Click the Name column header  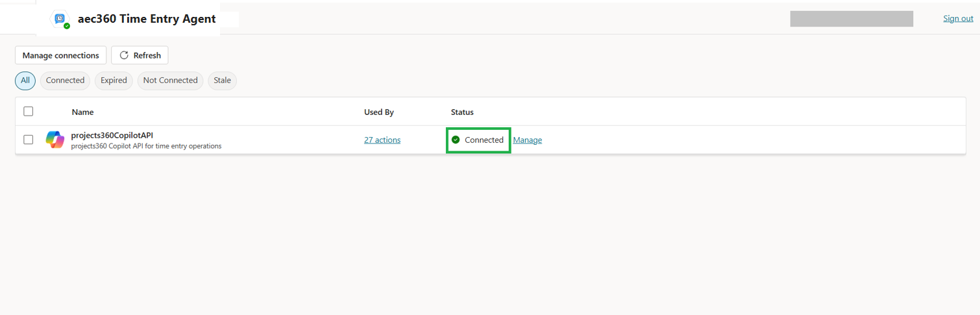click(82, 112)
